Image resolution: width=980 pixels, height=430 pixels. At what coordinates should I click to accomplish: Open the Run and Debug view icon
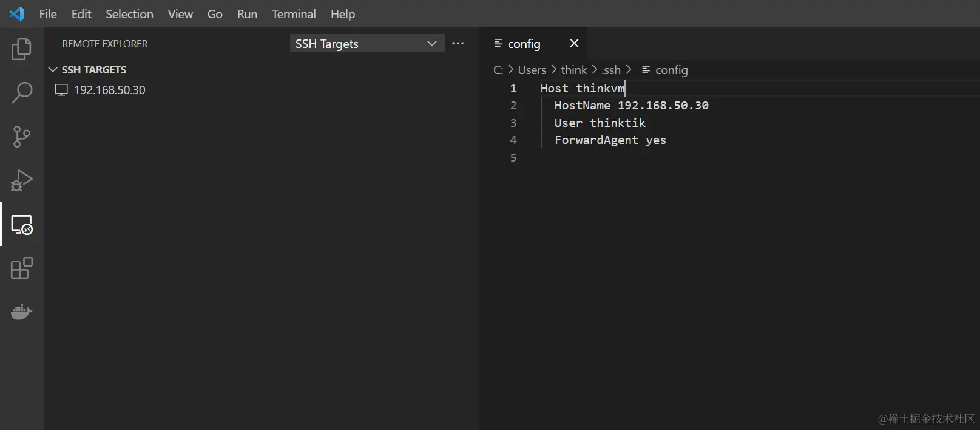coord(22,180)
